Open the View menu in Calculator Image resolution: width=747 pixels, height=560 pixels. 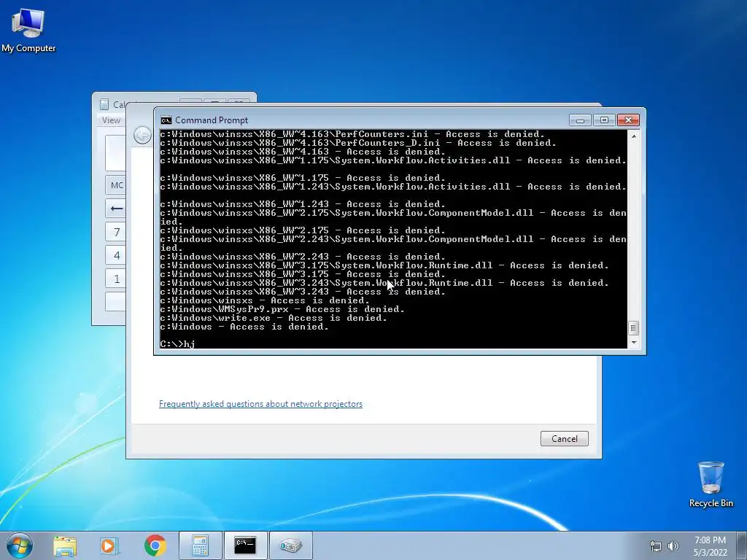(x=111, y=120)
